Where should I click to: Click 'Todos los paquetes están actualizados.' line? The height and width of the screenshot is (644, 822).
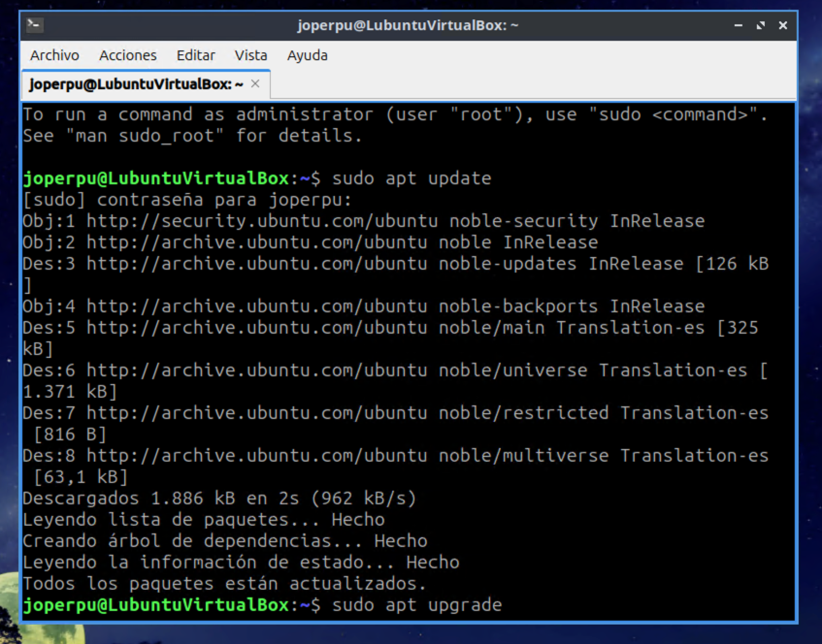click(225, 584)
